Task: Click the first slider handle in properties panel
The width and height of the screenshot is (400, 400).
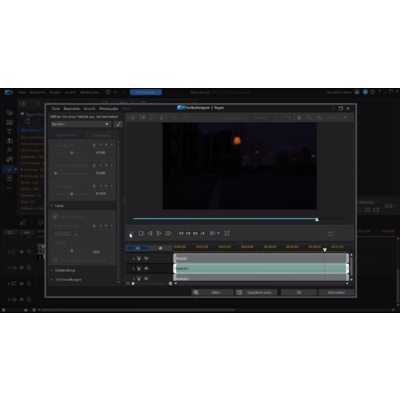Action: coord(72,153)
